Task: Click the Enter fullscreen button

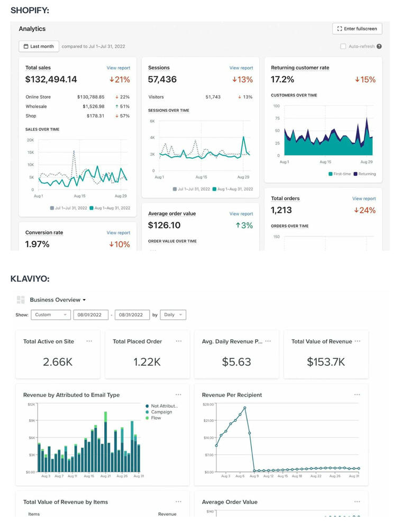Action: (357, 29)
